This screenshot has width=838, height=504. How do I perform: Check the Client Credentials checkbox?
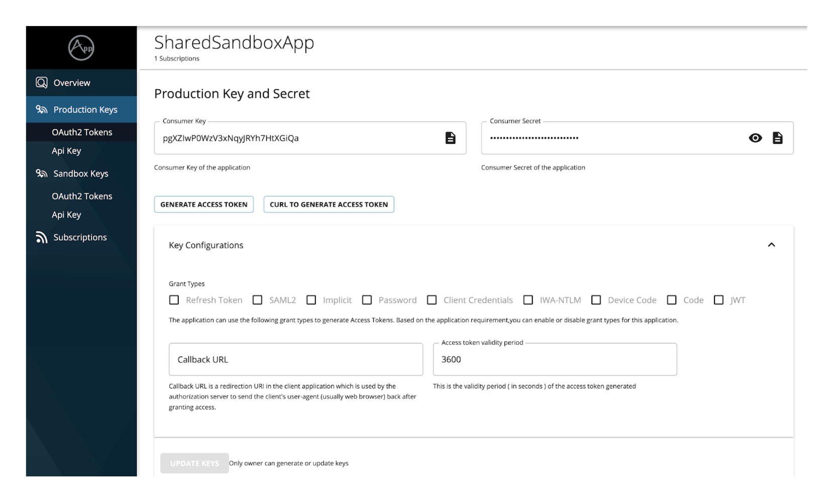point(432,300)
